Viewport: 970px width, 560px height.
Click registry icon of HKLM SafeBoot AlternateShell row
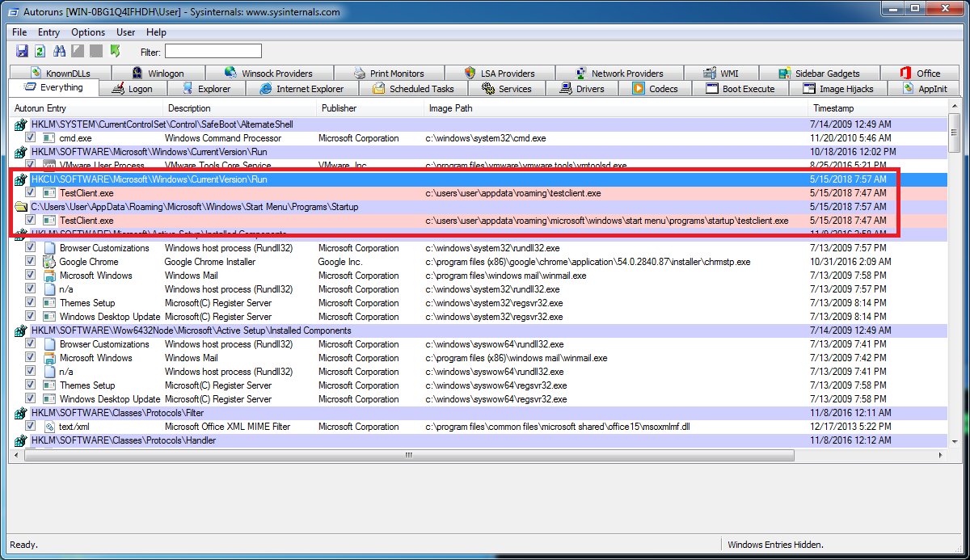click(x=22, y=124)
